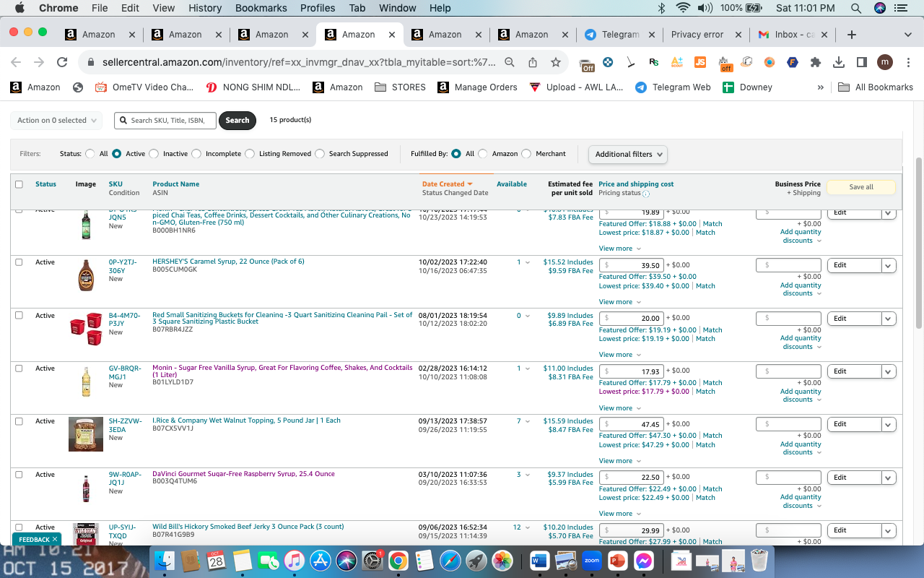The image size is (924, 578).
Task: Open the Chrome profile avatar 'm'
Action: [x=885, y=63]
